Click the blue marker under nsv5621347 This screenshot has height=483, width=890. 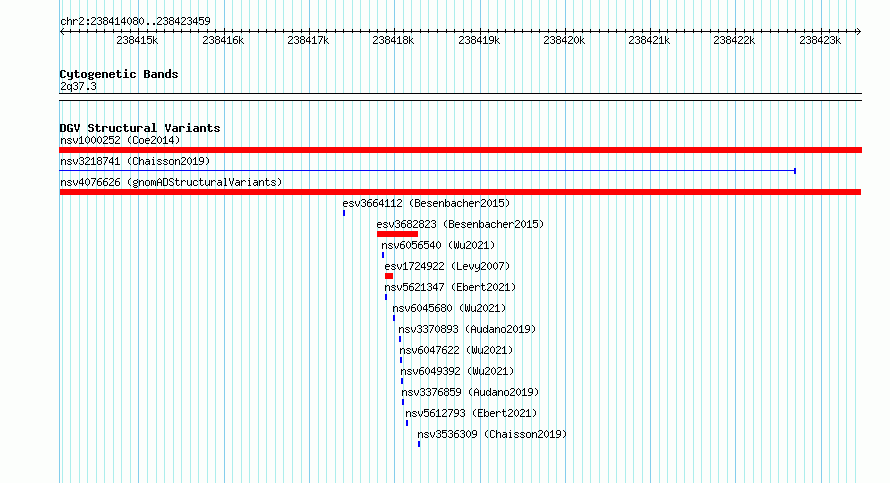[x=386, y=297]
